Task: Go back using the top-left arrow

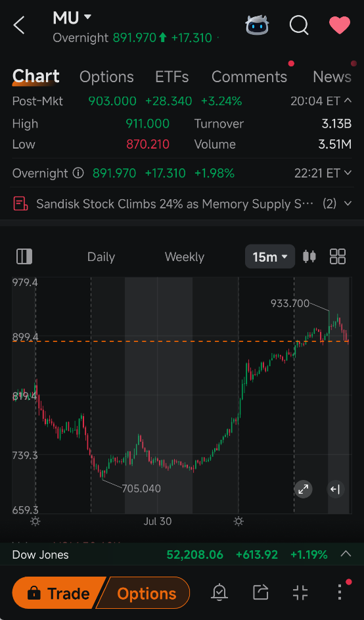Action: 19,26
